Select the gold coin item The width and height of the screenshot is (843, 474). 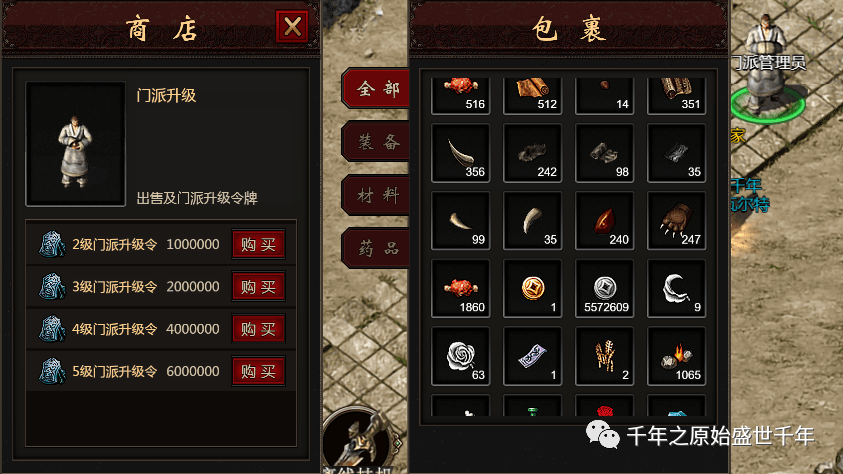533,288
